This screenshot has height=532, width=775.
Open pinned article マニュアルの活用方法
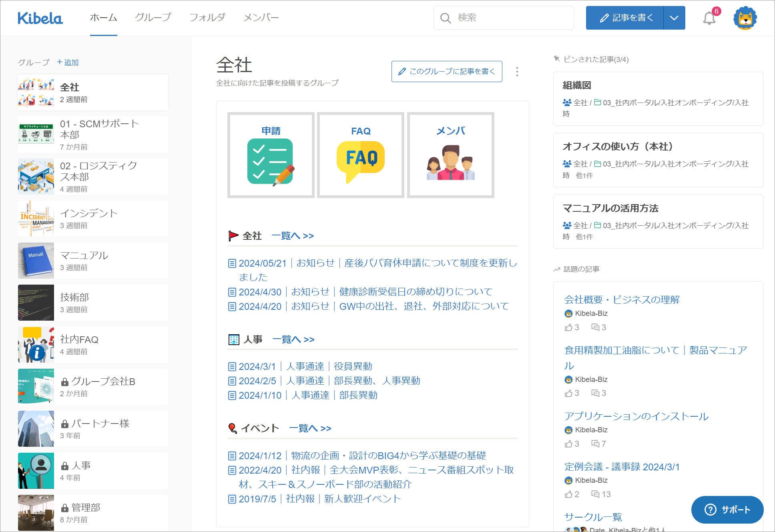pyautogui.click(x=658, y=222)
